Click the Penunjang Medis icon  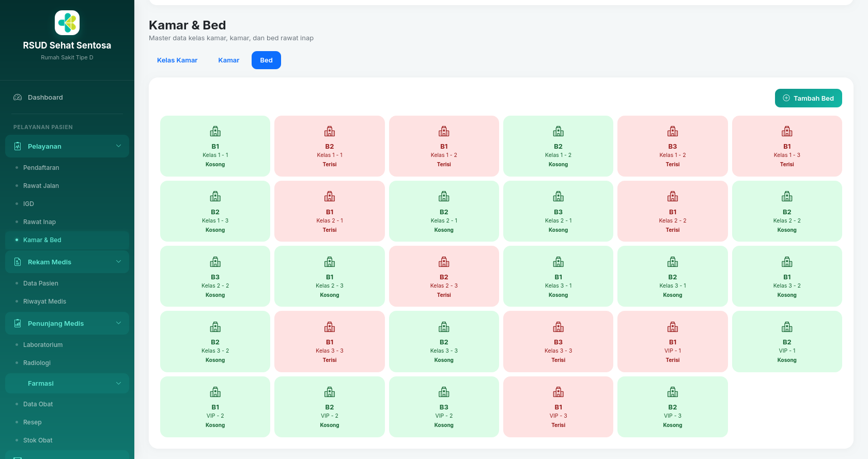[x=18, y=323]
